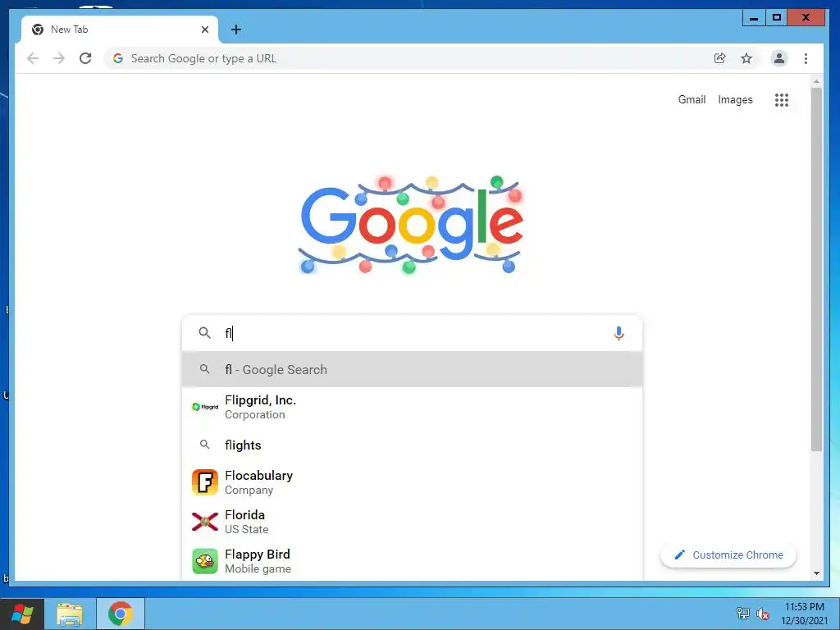
Task: Click the Chrome taskbar icon
Action: (120, 614)
